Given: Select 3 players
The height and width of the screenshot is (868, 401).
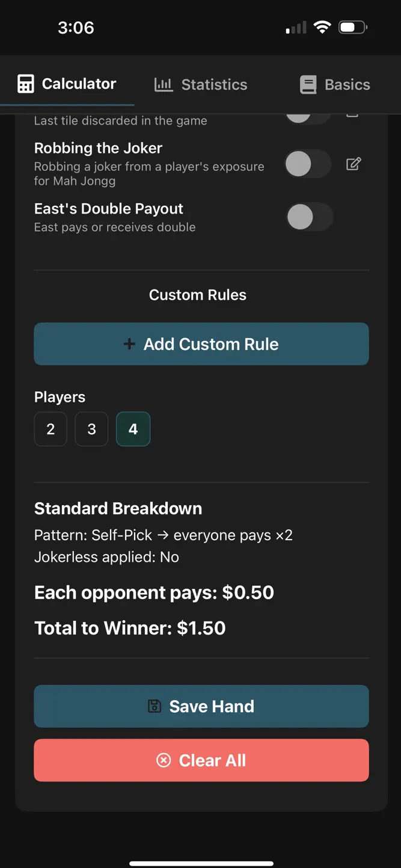Looking at the screenshot, I should (x=91, y=429).
